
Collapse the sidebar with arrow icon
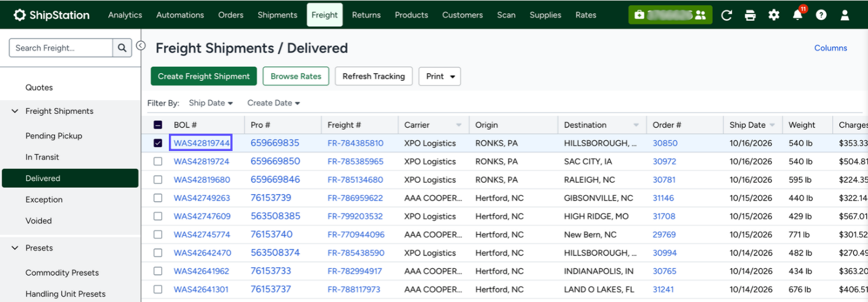[x=141, y=45]
